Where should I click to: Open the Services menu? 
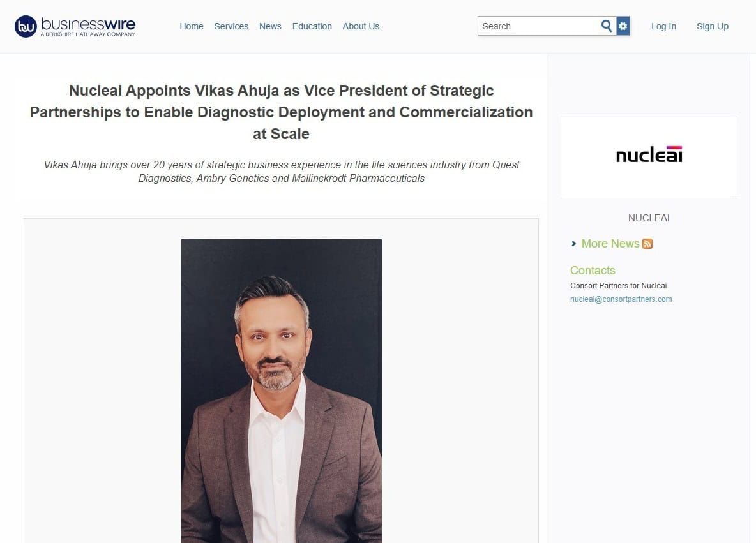coord(231,26)
